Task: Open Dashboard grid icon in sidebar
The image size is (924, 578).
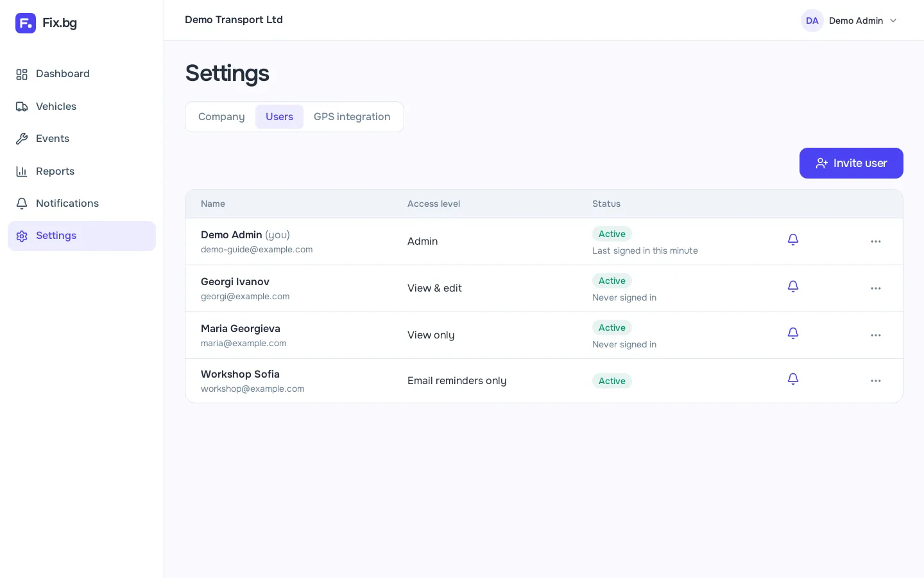Action: point(22,74)
